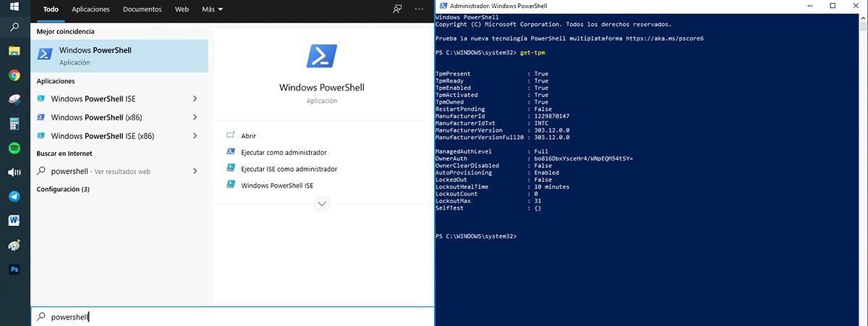Click the search box containing powershell

(x=231, y=317)
